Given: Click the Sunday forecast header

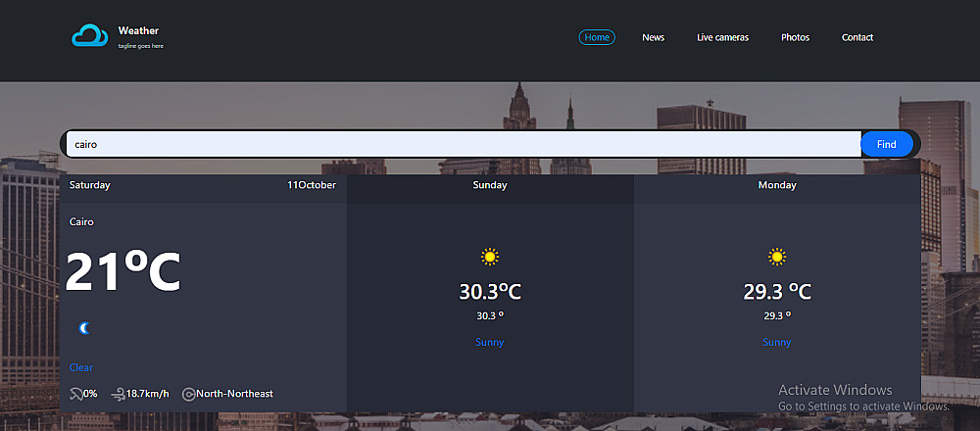Looking at the screenshot, I should [490, 185].
